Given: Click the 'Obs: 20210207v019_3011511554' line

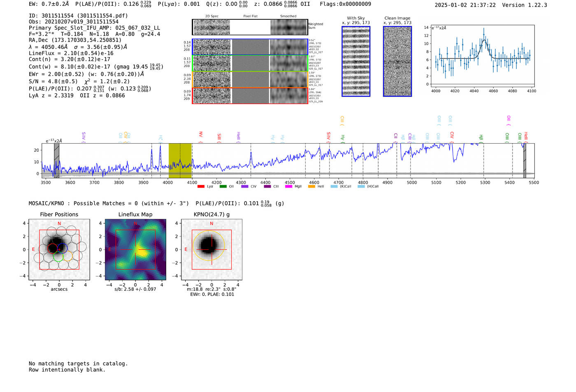Looking at the screenshot, I should (74, 22).
